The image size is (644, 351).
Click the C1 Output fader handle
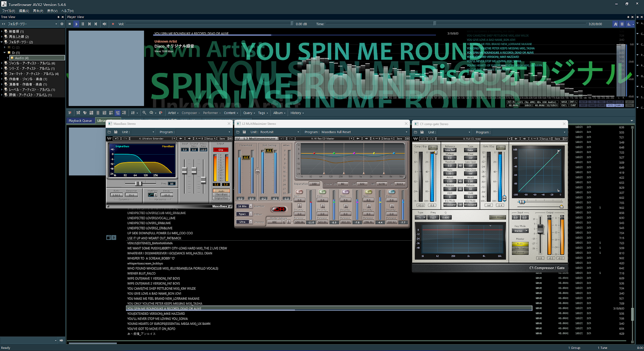coord(541,229)
